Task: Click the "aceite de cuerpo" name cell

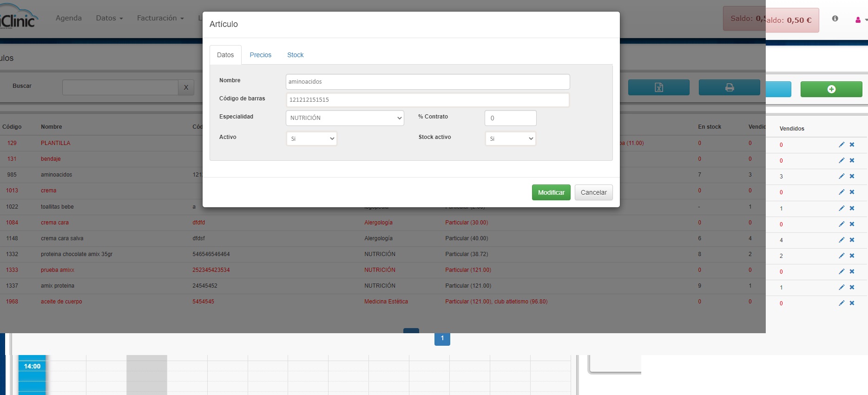Action: [x=61, y=302]
